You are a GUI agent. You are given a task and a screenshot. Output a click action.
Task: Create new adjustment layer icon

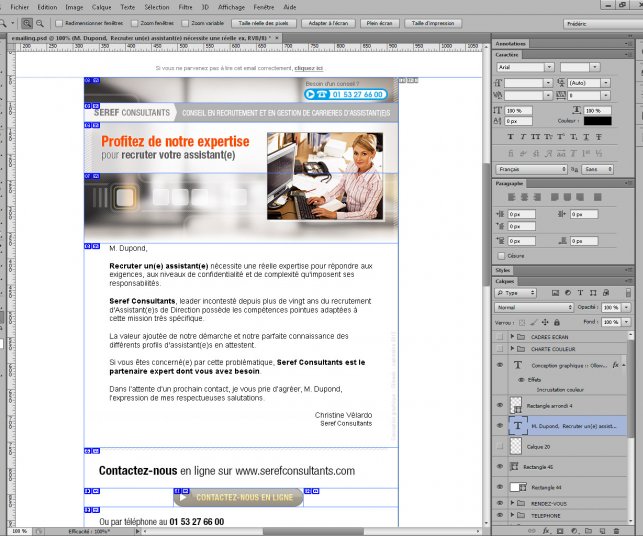click(574, 531)
